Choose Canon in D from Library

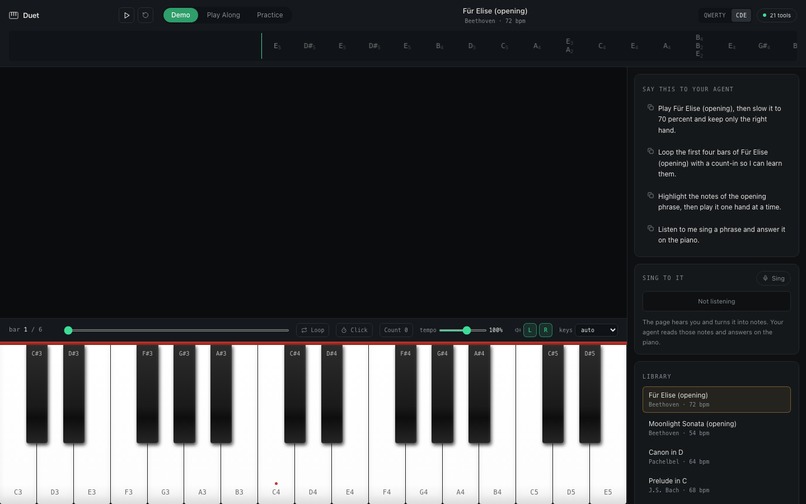click(x=716, y=457)
